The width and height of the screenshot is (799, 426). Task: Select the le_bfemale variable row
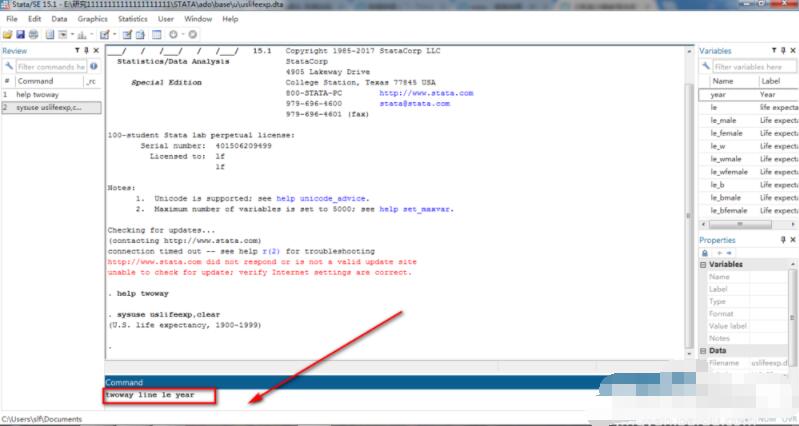tap(748, 210)
